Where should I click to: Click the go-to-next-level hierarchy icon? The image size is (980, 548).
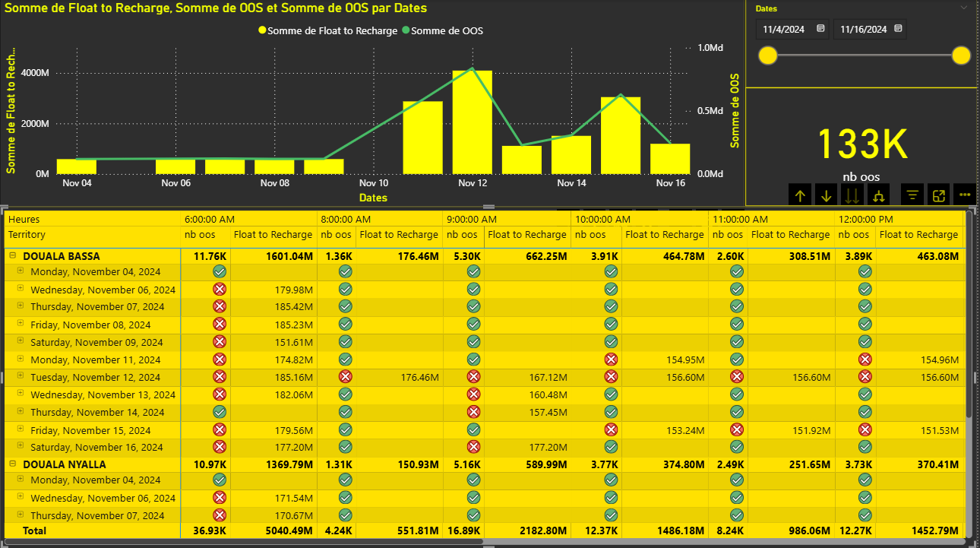click(x=877, y=195)
